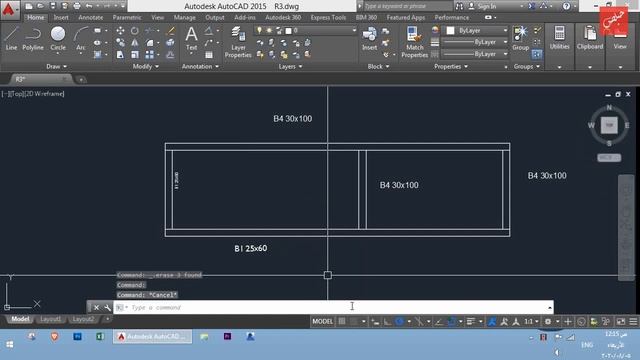This screenshot has width=640, height=360.
Task: Expand the Annotation panel
Action: (x=200, y=66)
